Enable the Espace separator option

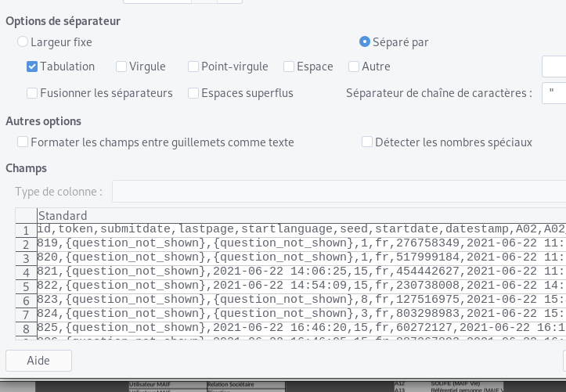(289, 67)
